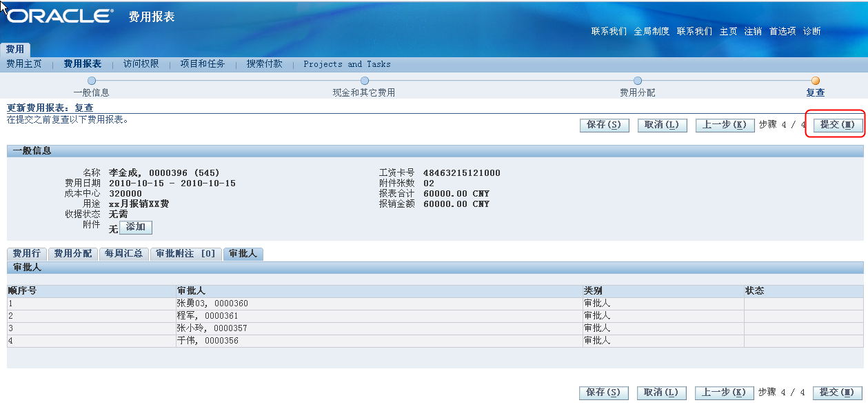Navigate to Projects and Tasks
868x407 pixels.
click(x=347, y=63)
